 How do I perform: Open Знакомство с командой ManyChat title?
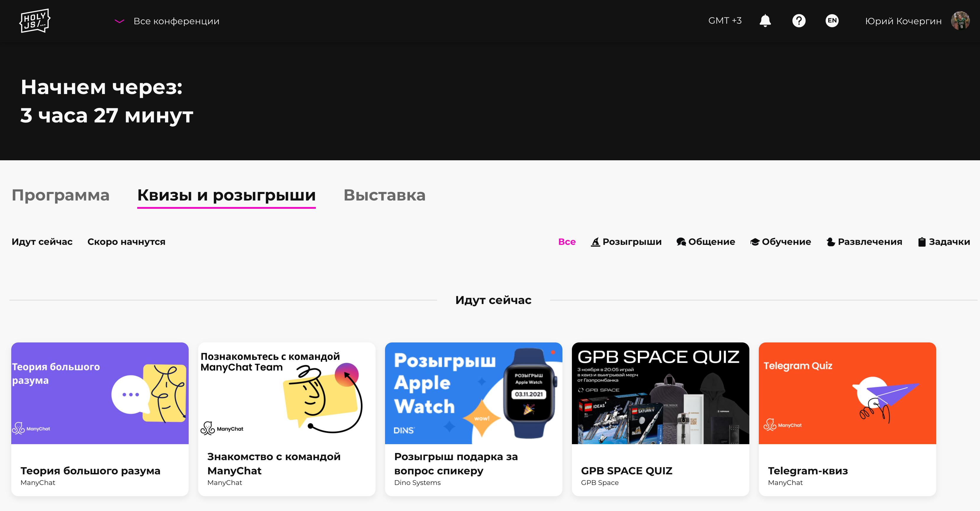274,463
